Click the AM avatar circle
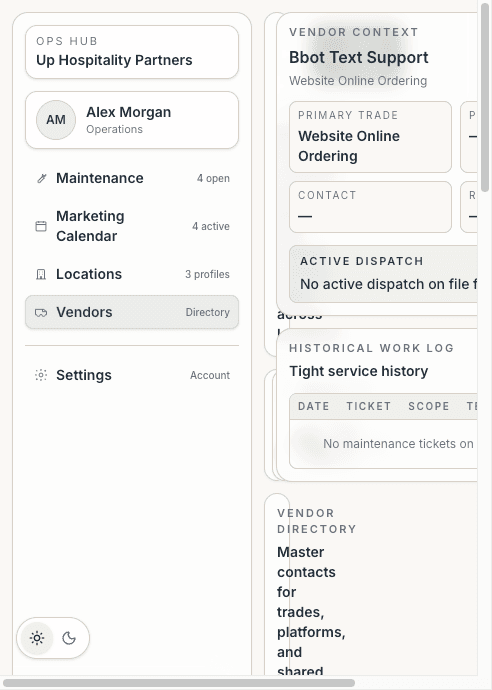The width and height of the screenshot is (492, 690). [56, 120]
